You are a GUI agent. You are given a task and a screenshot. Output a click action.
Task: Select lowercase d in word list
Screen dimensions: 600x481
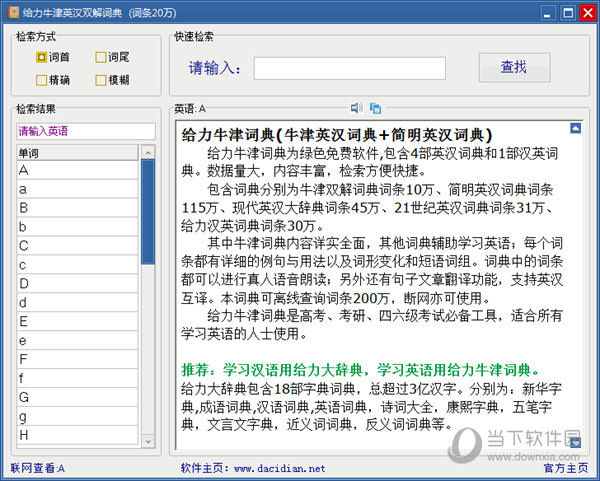(77, 303)
